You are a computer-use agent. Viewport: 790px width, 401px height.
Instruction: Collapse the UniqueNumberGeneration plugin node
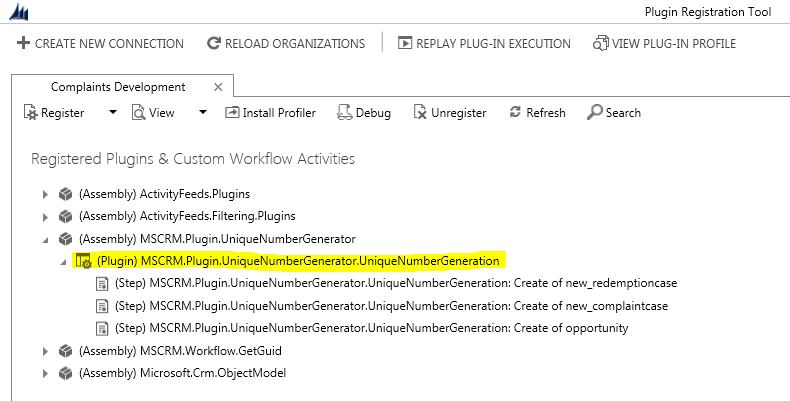tap(63, 262)
